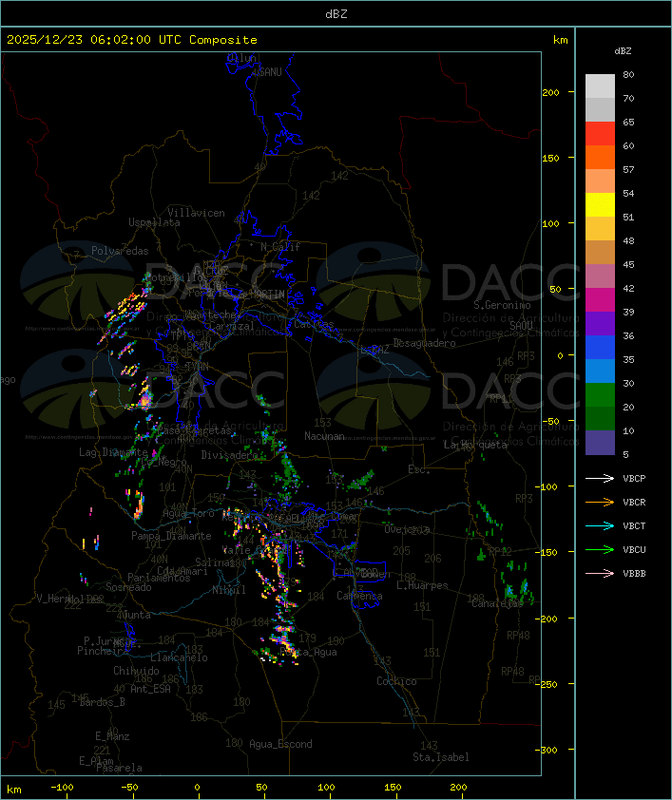Click the 'VBBB' legend label

[634, 574]
